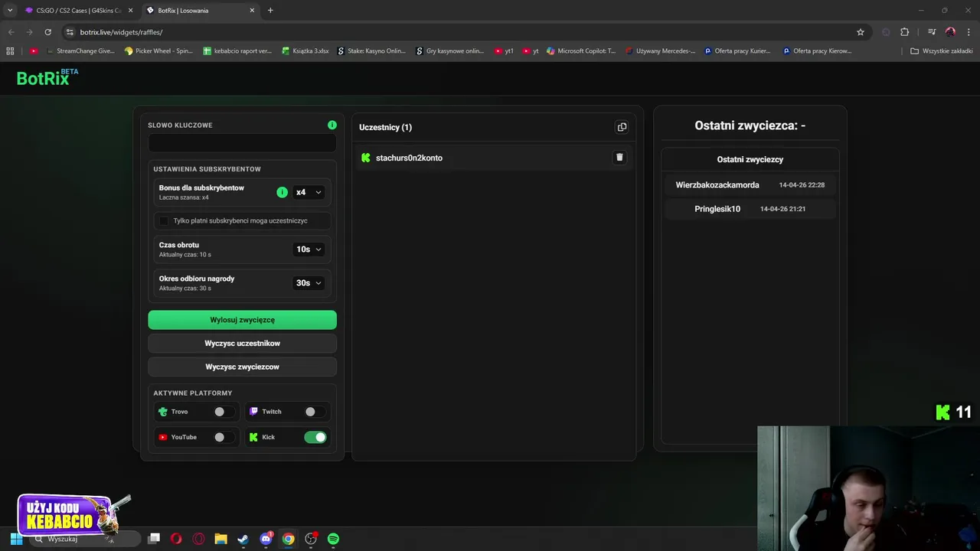Click the Slowo kluczowe keyword input field

pyautogui.click(x=242, y=142)
